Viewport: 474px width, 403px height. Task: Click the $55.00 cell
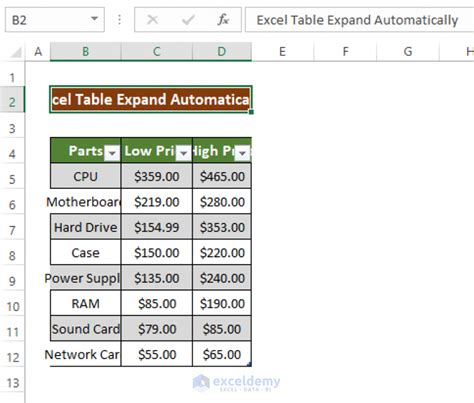157,354
